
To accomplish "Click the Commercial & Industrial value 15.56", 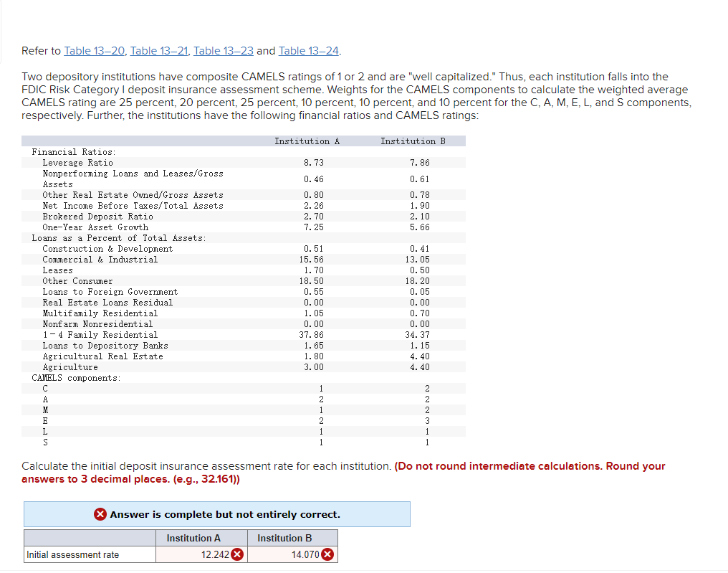I will (312, 260).
